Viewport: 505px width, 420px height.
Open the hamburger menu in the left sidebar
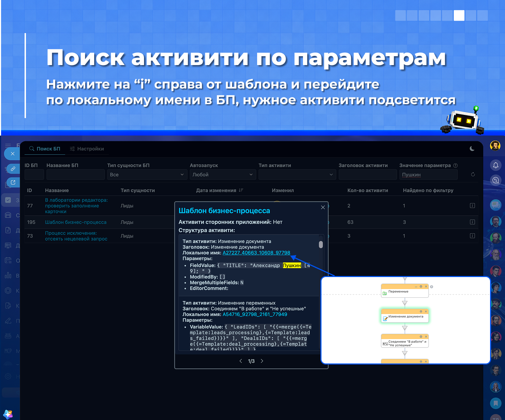(x=8, y=145)
